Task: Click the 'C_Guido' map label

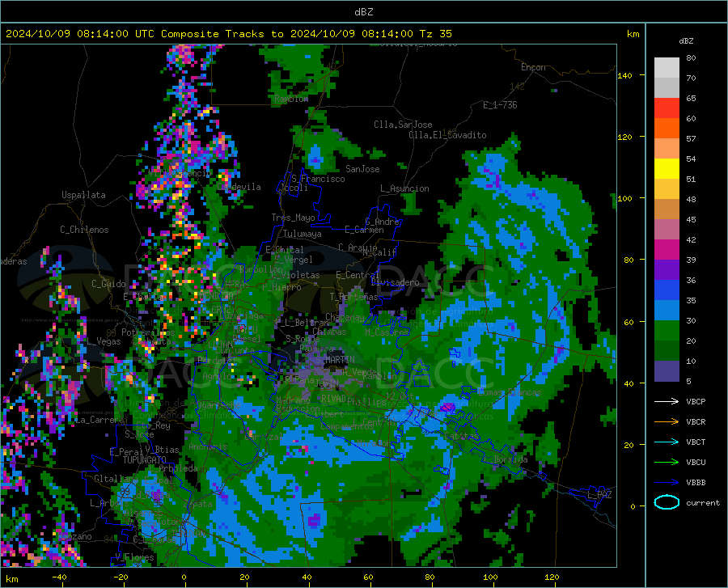Action: pos(108,284)
